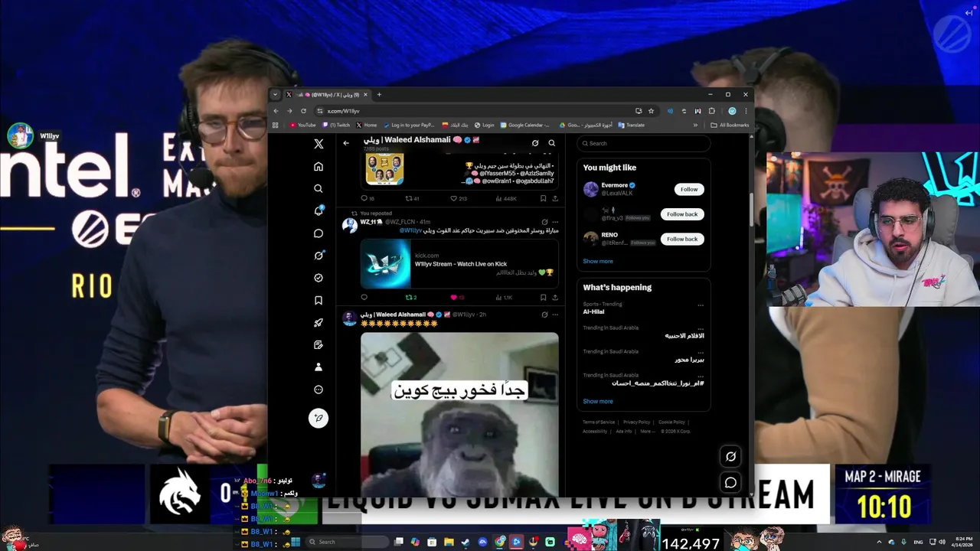The height and width of the screenshot is (551, 980).
Task: Open Twitch bookmark in bookmarks bar
Action: click(336, 125)
